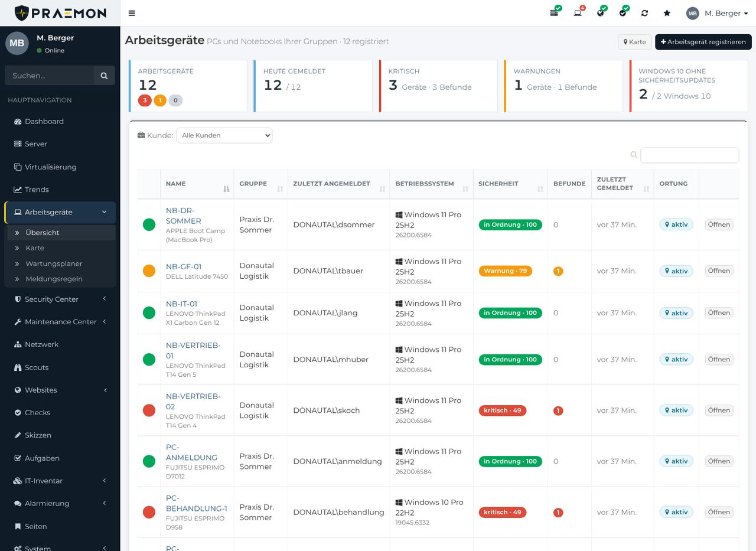The height and width of the screenshot is (551, 756).
Task: Click the table search input field
Action: click(x=689, y=155)
